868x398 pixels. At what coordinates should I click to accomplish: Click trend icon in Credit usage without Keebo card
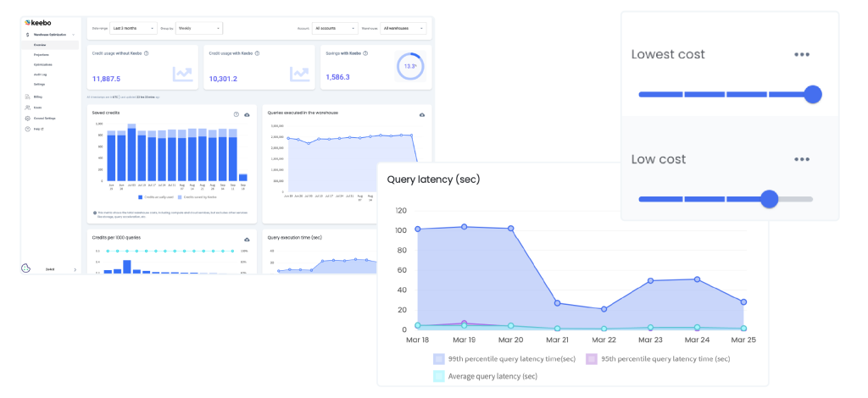[x=183, y=74]
